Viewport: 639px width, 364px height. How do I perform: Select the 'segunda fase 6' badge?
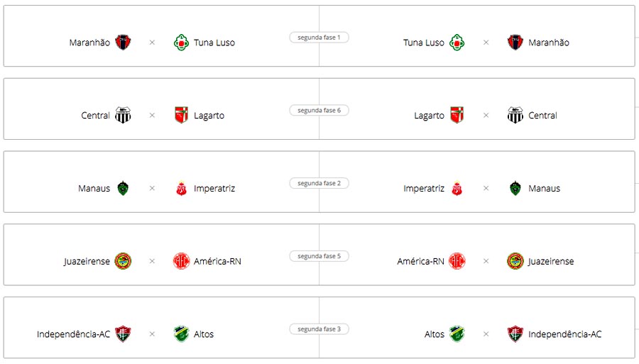point(319,111)
